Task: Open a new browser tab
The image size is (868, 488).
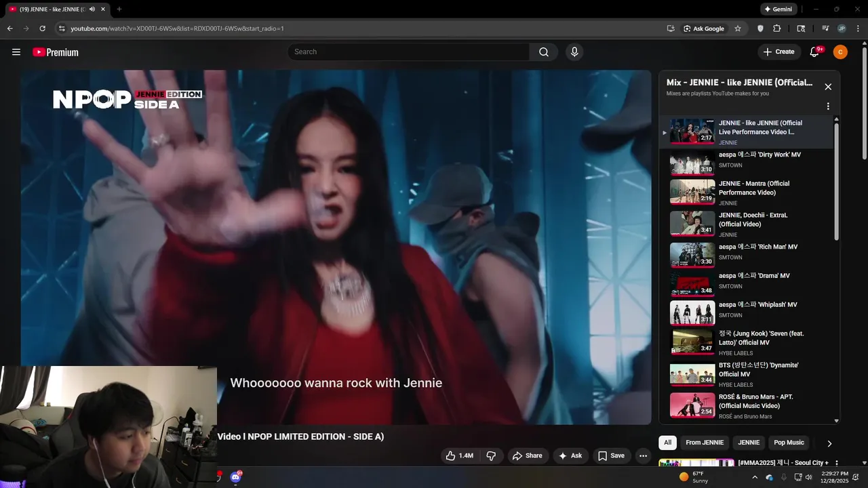Action: [x=119, y=9]
